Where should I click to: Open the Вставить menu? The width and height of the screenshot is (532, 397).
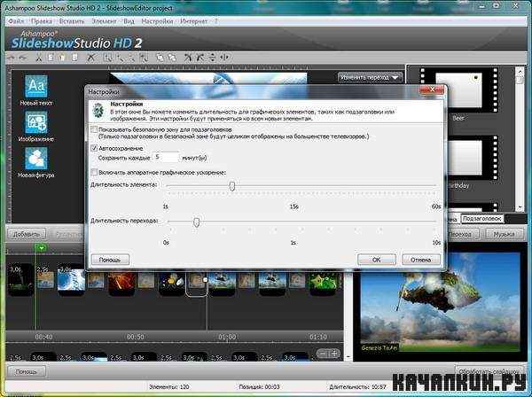click(72, 21)
